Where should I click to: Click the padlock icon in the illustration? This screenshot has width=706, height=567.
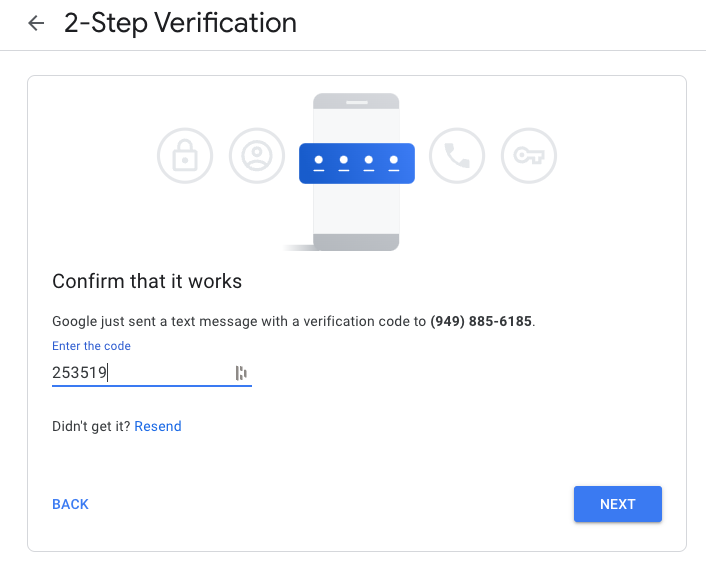(x=185, y=156)
